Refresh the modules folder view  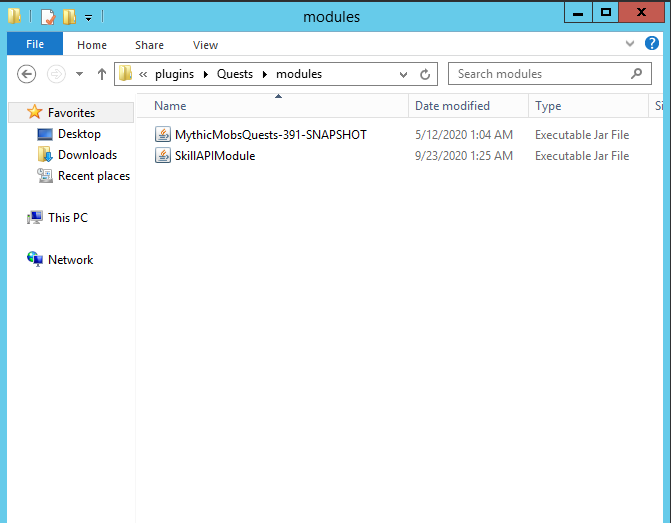point(425,74)
